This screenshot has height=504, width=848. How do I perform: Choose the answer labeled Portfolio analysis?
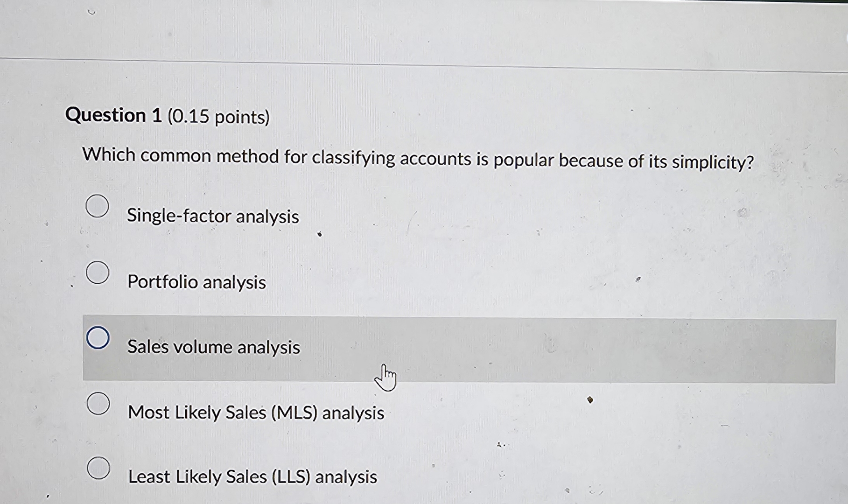tap(196, 282)
